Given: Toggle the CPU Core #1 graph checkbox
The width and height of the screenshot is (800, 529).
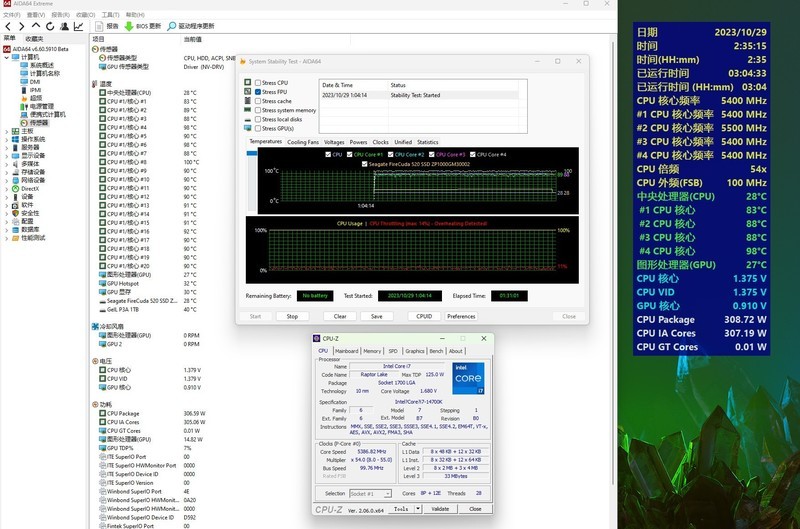Looking at the screenshot, I should coord(349,155).
